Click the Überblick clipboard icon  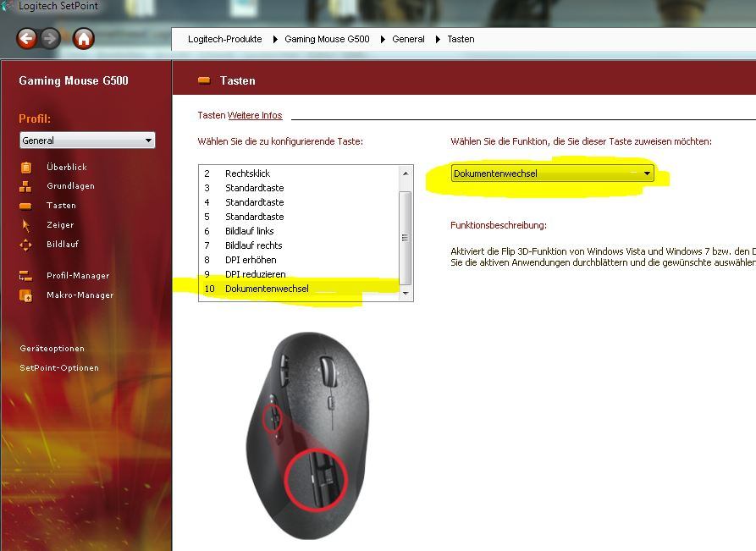(x=26, y=168)
